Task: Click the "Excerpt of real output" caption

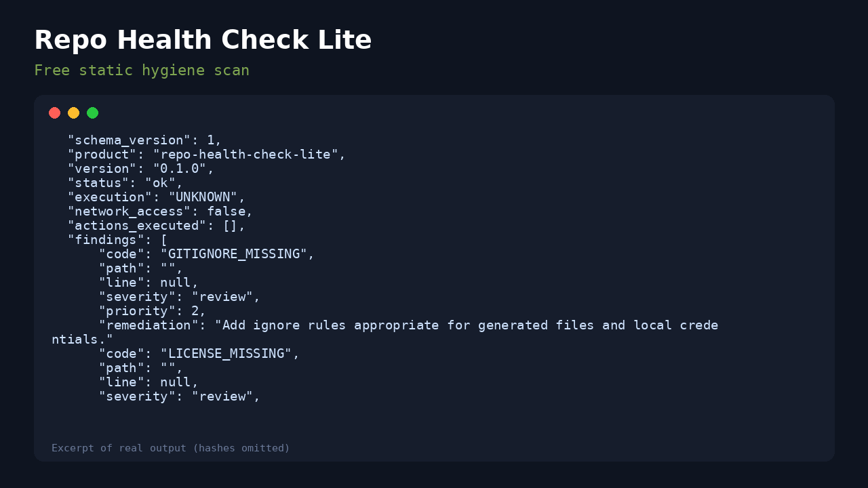Action: tap(171, 448)
